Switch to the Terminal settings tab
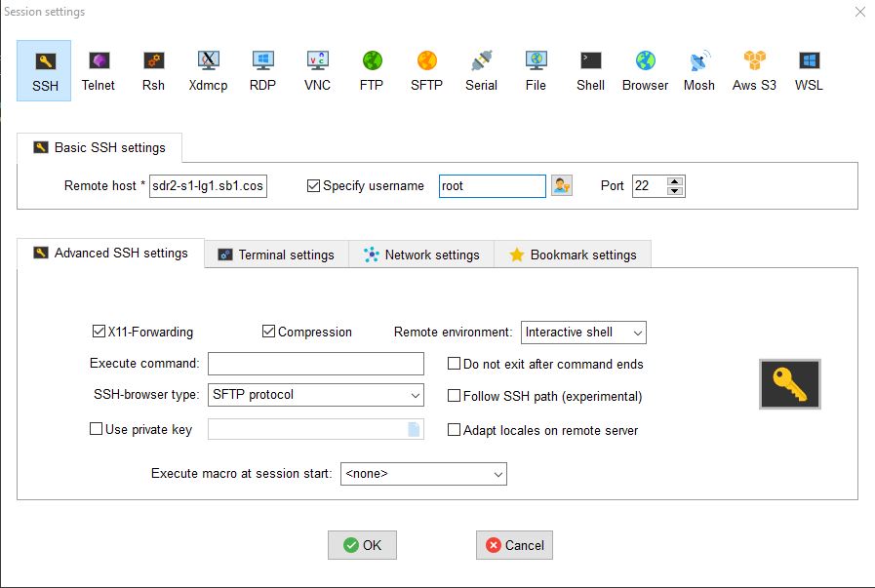 276,255
